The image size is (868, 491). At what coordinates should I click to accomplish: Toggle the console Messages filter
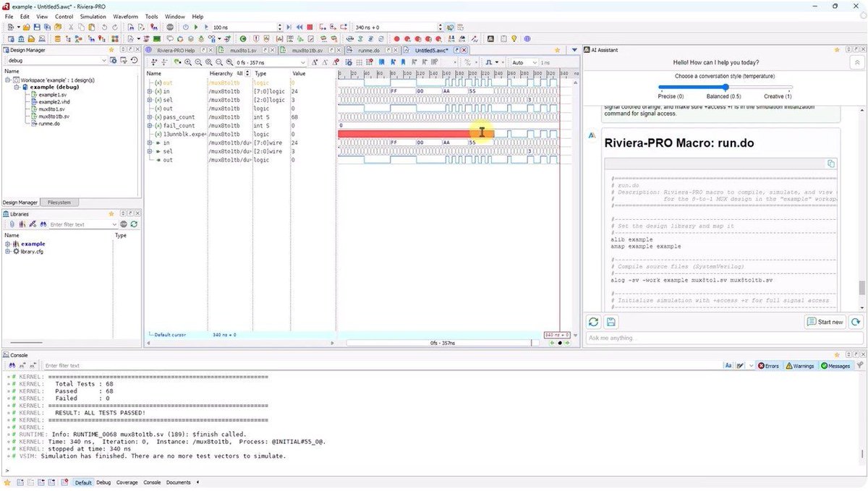835,366
